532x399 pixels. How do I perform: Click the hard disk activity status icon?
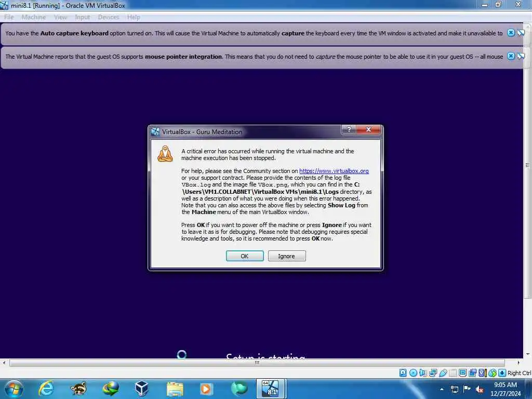click(403, 373)
